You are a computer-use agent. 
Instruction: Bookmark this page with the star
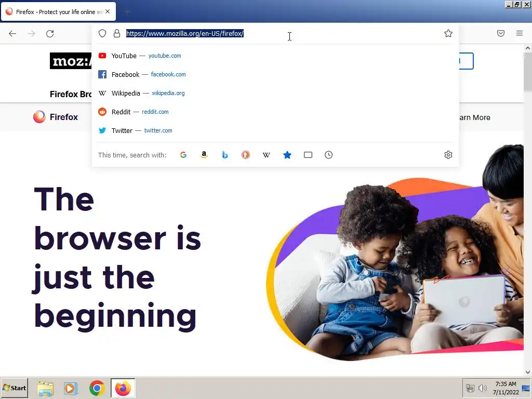448,33
